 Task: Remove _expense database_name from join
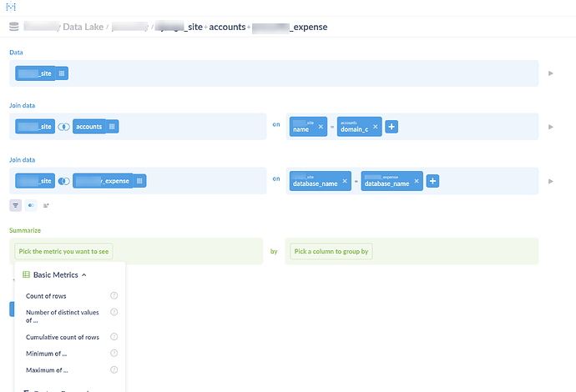coord(417,181)
